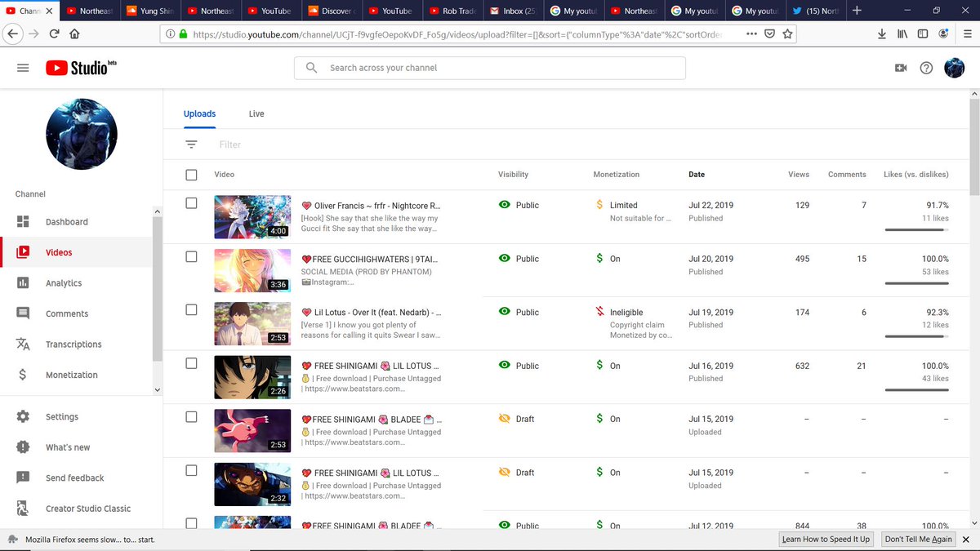This screenshot has width=980, height=551.
Task: Click the Firefox back arrow button
Action: (12, 34)
